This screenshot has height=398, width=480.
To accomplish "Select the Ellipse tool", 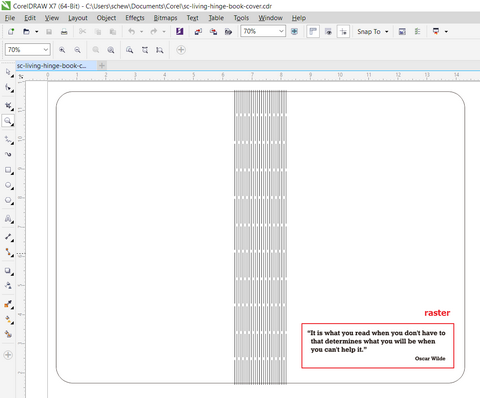I will (9, 185).
